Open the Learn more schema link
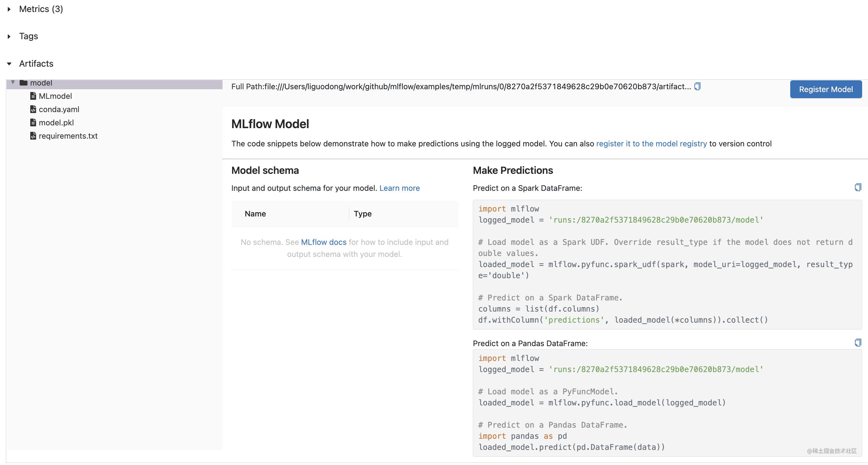 399,188
